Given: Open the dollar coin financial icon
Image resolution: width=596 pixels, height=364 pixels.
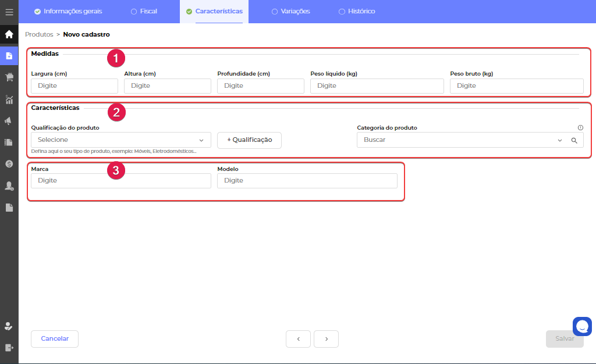Looking at the screenshot, I should (x=9, y=164).
